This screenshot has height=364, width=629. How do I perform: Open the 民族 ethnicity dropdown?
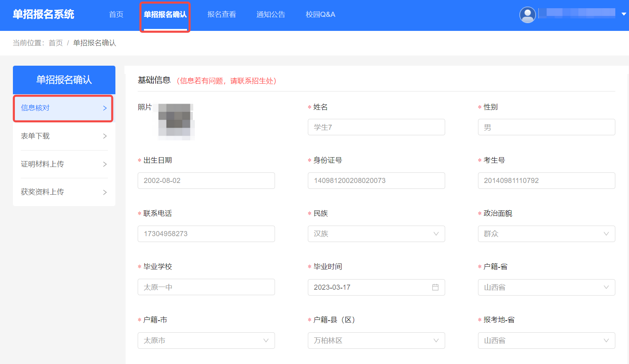pyautogui.click(x=436, y=233)
